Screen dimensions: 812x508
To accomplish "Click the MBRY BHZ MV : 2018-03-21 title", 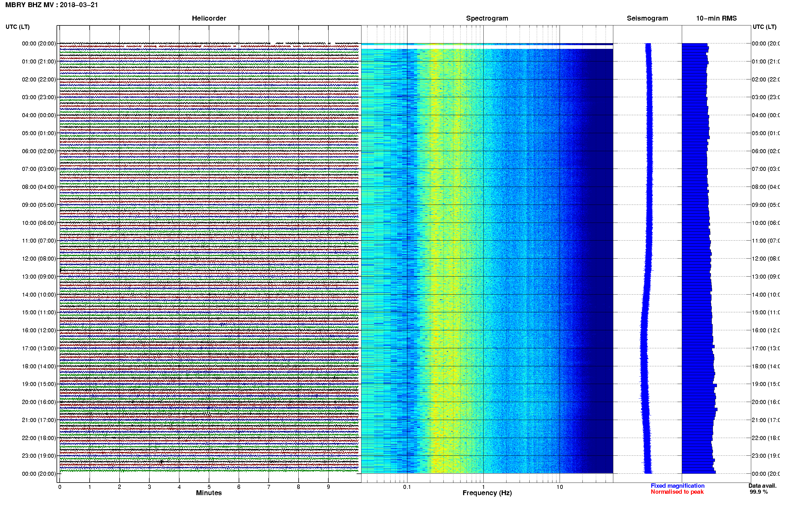I will point(52,5).
